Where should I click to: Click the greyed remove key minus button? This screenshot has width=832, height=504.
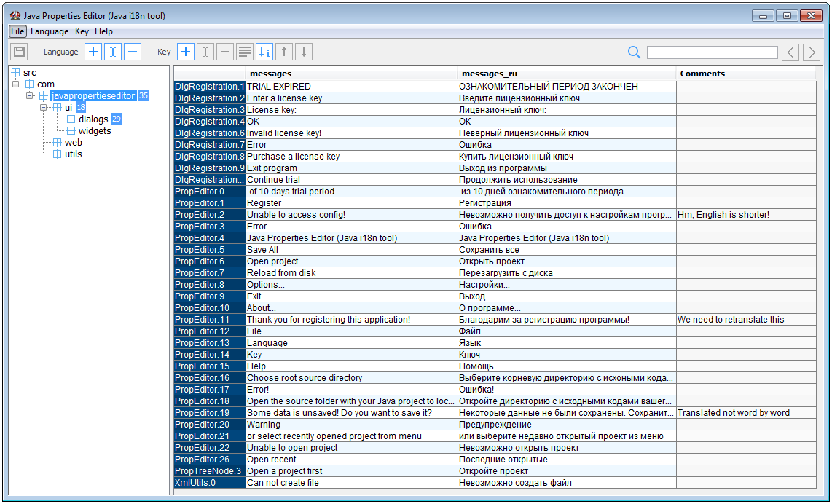[x=225, y=52]
